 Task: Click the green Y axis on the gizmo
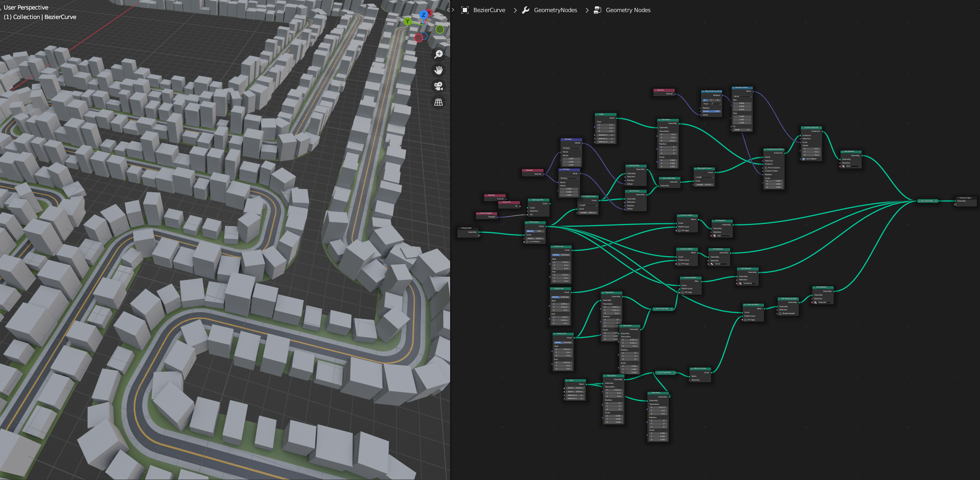pos(407,21)
